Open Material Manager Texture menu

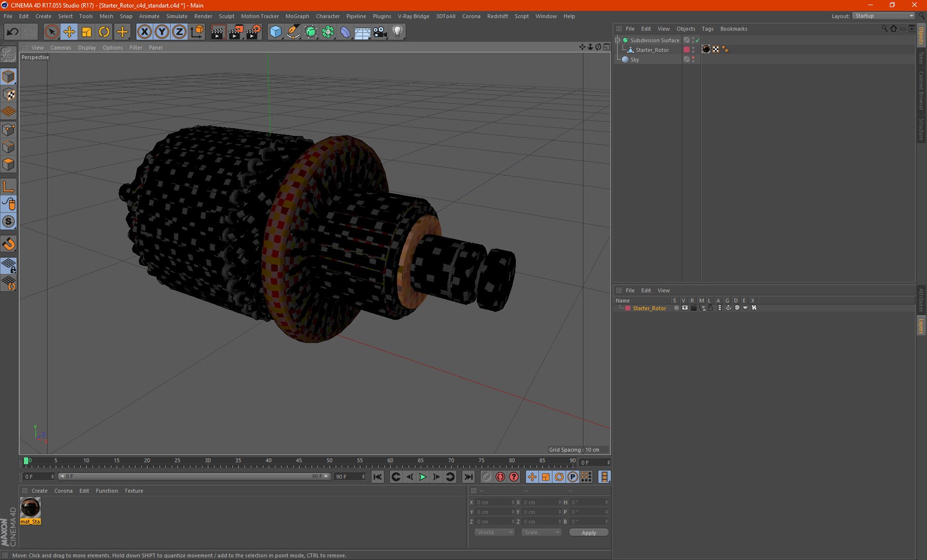[134, 491]
